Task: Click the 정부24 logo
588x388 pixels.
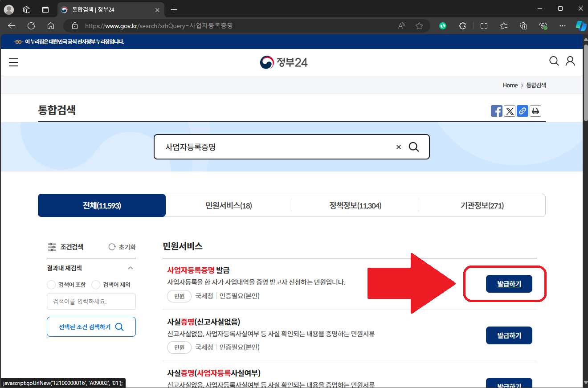Action: click(284, 62)
